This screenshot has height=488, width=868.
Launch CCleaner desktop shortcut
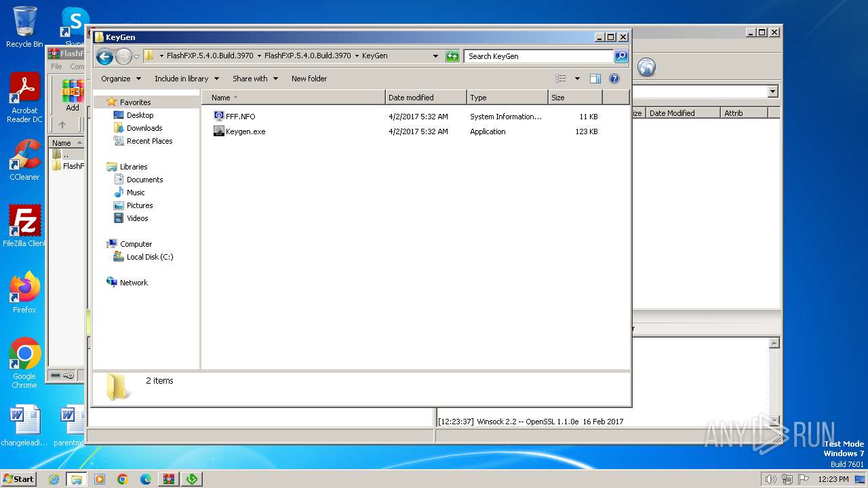[24, 160]
